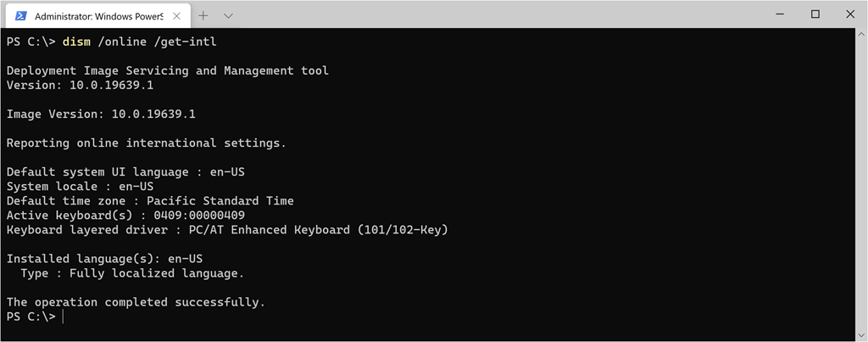Click the Reporting online international settings line
Viewport: 868px width, 342px height.
[146, 143]
